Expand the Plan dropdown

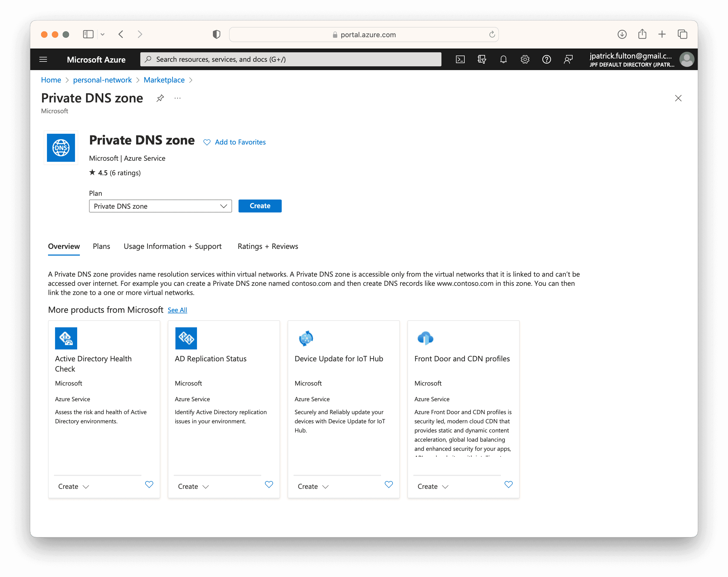160,206
